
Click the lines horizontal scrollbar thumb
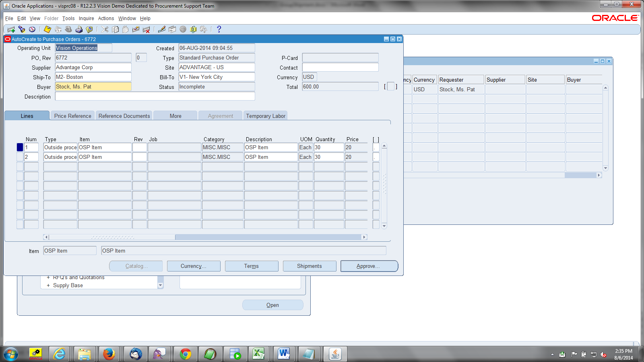[112, 237]
